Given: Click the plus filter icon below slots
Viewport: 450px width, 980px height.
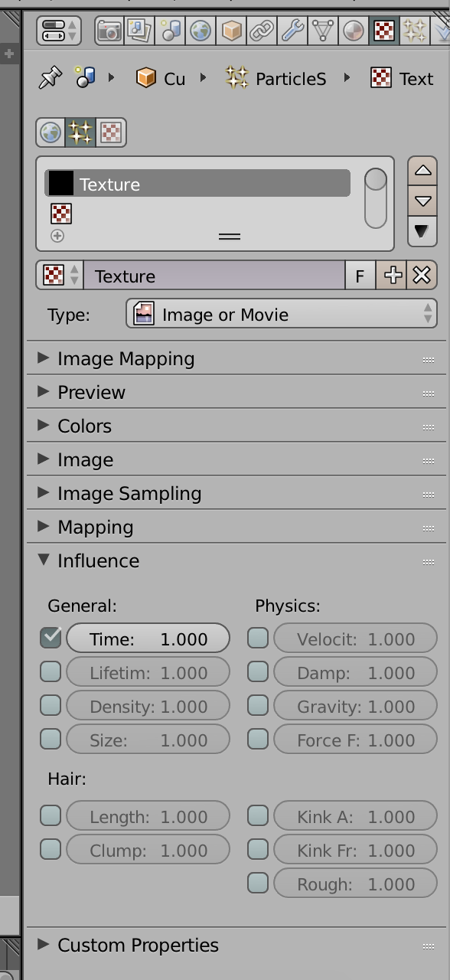Looking at the screenshot, I should click(x=57, y=236).
